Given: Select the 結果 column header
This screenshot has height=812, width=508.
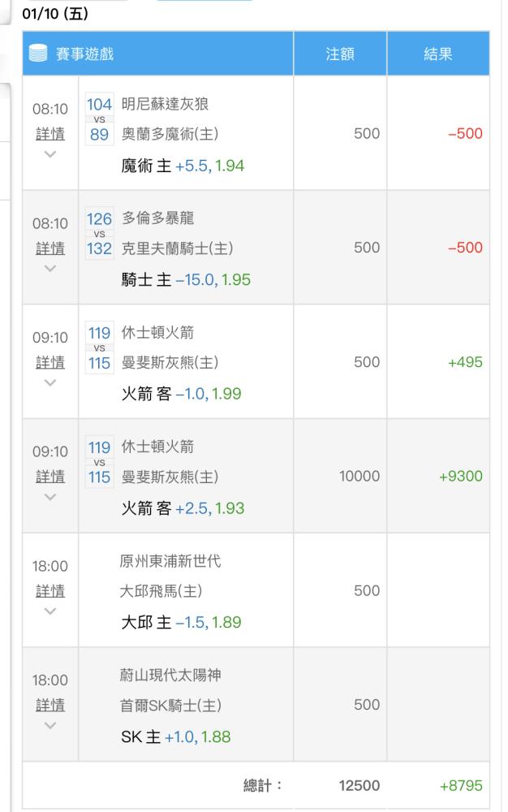Looking at the screenshot, I should (x=438, y=54).
